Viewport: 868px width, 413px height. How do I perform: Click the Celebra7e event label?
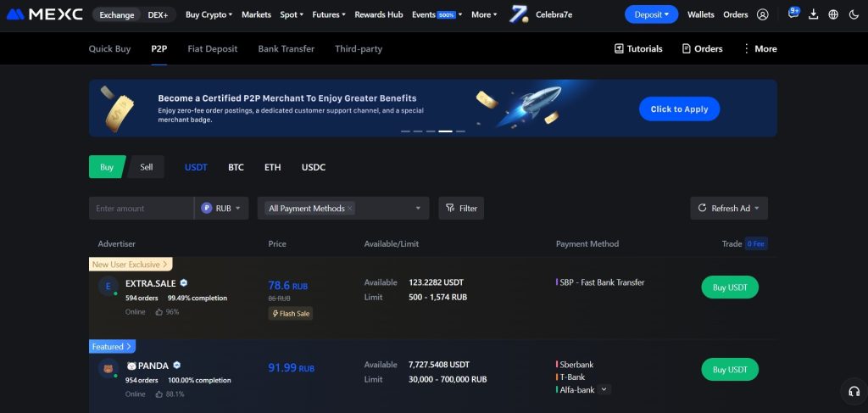point(554,15)
